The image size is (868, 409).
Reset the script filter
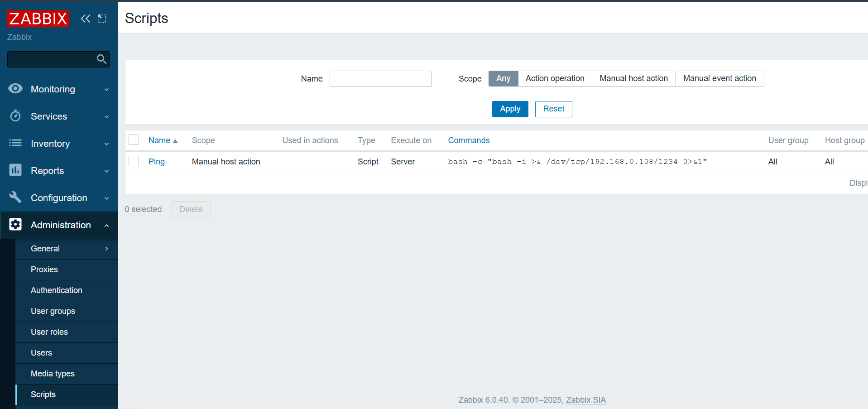point(553,109)
